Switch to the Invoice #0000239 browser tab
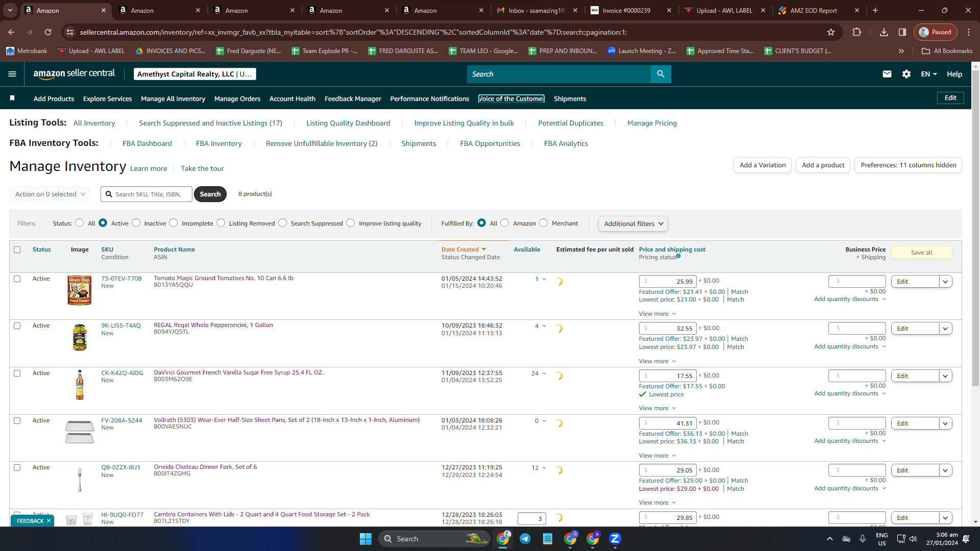Viewport: 980px width, 551px height. point(631,10)
